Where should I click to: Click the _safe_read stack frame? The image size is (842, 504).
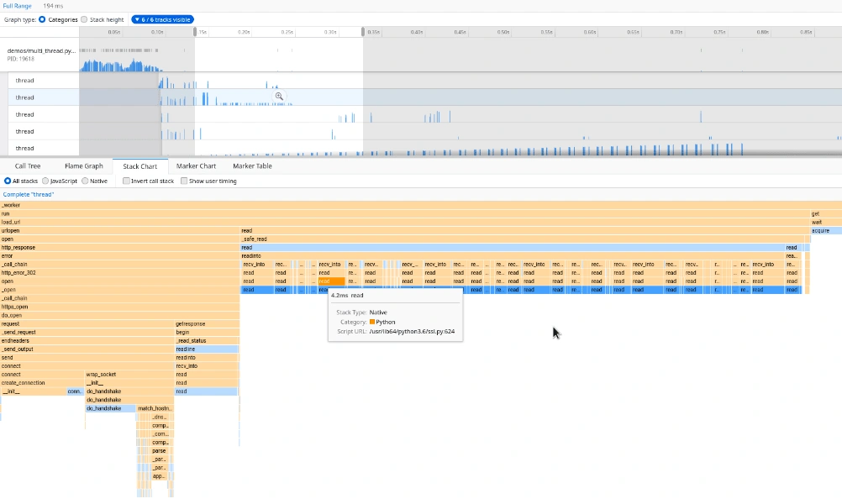tap(524, 239)
